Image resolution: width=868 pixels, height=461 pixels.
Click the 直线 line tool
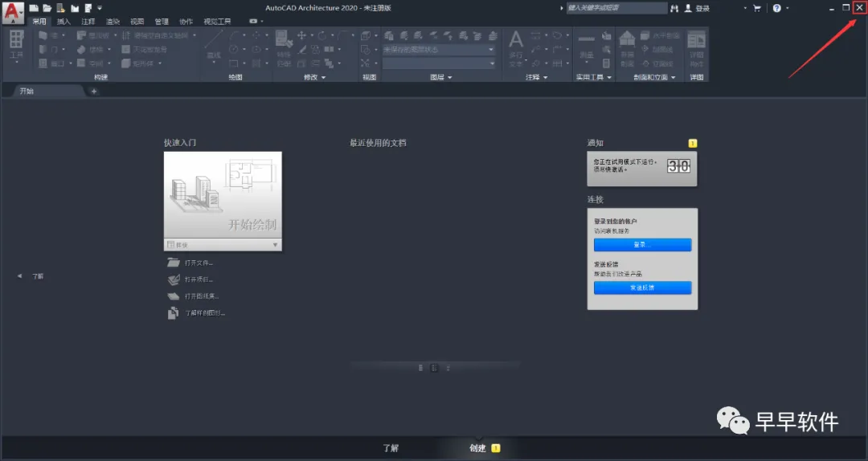click(214, 44)
